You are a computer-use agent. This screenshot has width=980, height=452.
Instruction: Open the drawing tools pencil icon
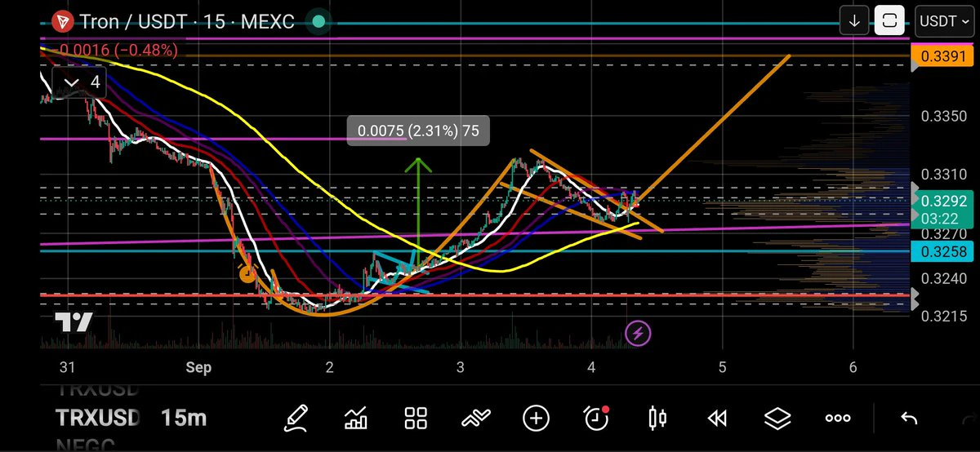coord(295,419)
